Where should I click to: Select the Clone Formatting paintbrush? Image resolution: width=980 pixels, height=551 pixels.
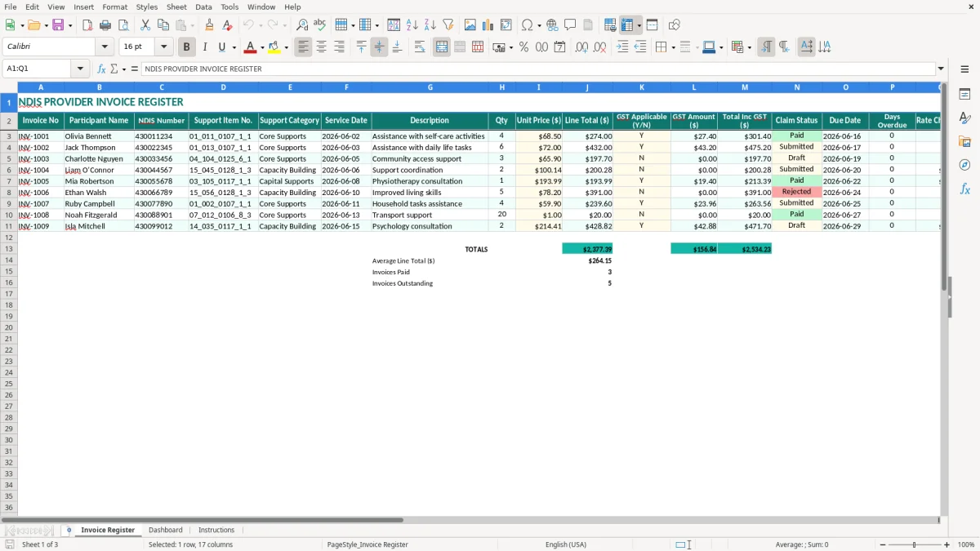[x=209, y=25]
